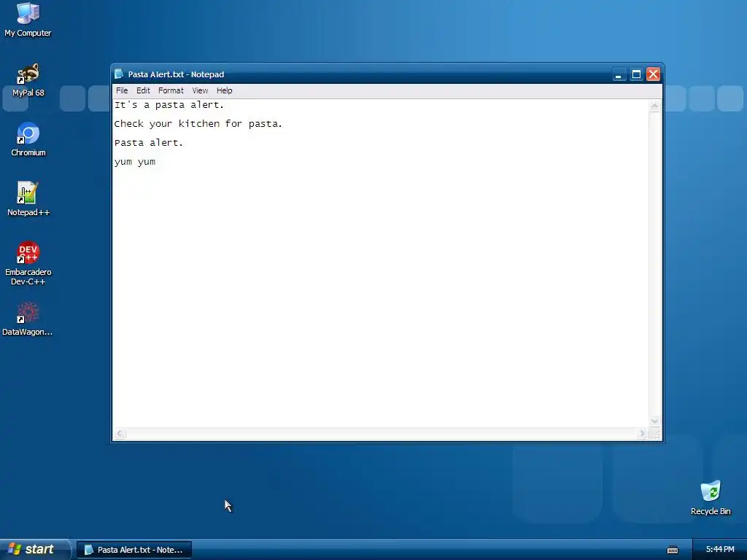The width and height of the screenshot is (747, 560).
Task: Click the window resize grip corner
Action: tap(655, 433)
